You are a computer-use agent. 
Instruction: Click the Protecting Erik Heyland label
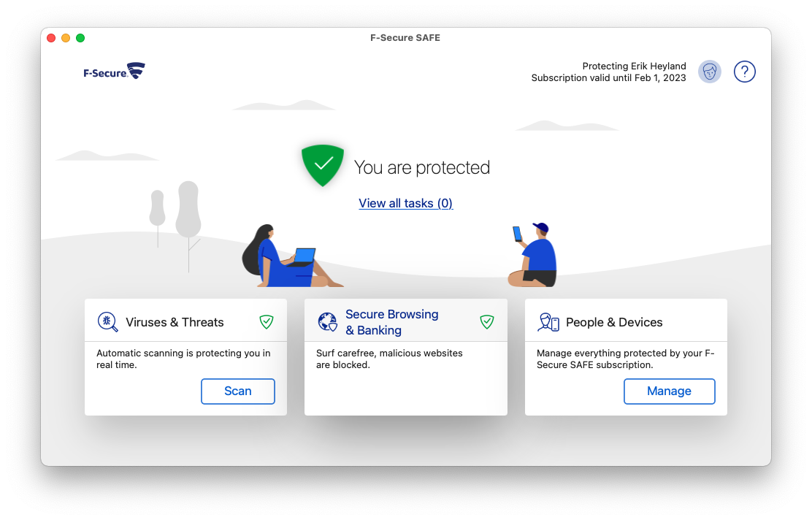(x=634, y=66)
